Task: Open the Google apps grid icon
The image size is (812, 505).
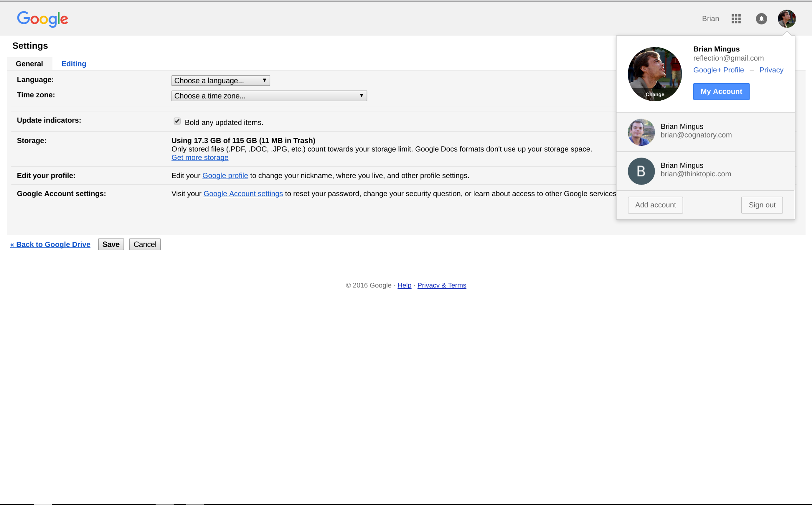Action: pyautogui.click(x=736, y=19)
